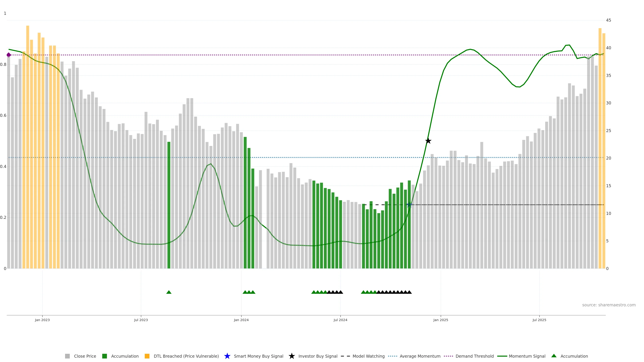Click the Jan 2025 x-axis label

(441, 320)
